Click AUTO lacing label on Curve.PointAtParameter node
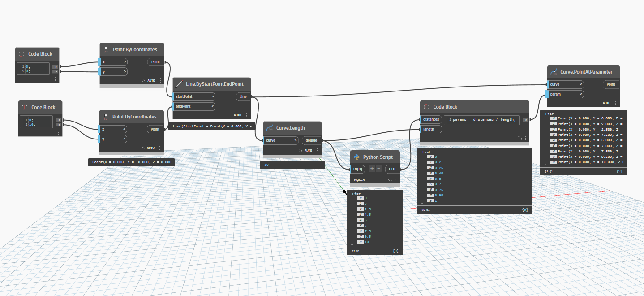The height and width of the screenshot is (296, 644). click(x=606, y=103)
